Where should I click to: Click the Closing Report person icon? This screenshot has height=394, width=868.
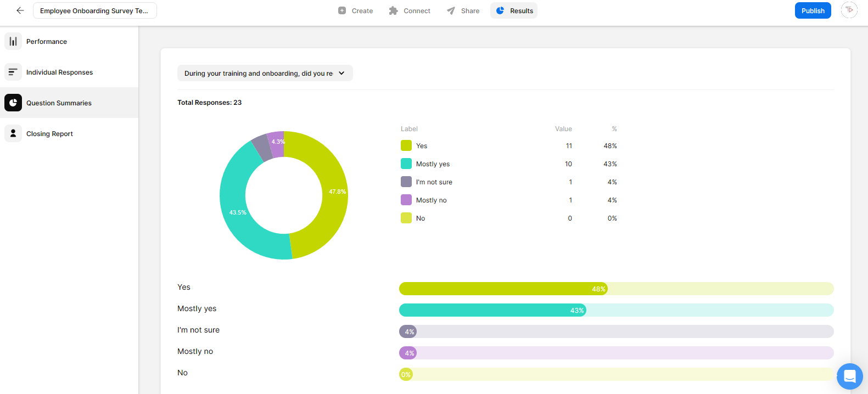[x=13, y=134]
